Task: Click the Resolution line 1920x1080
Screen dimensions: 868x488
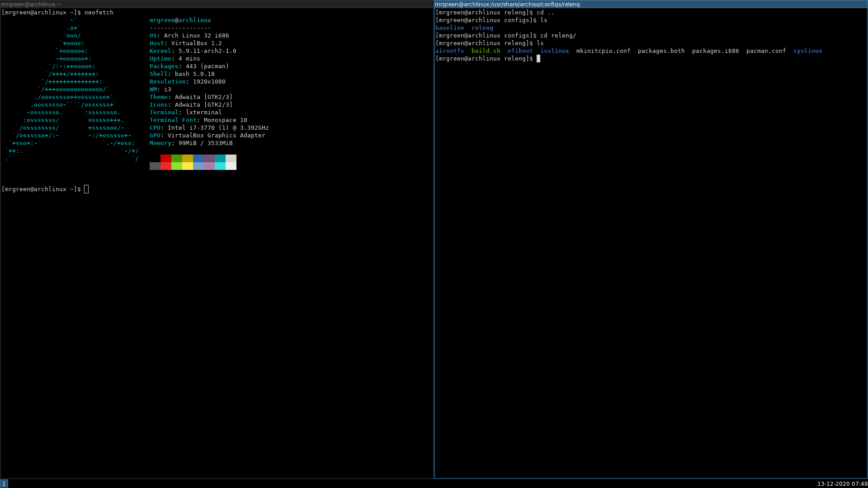Action: click(188, 82)
